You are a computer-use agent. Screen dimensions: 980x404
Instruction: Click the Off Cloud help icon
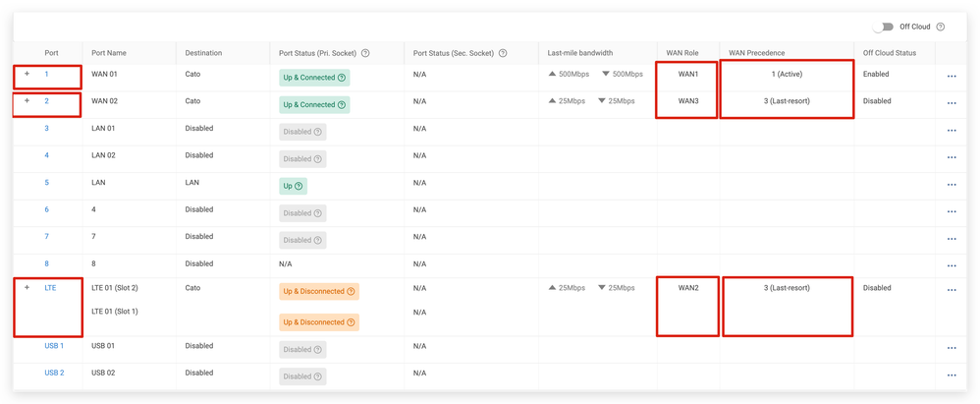pos(941,28)
